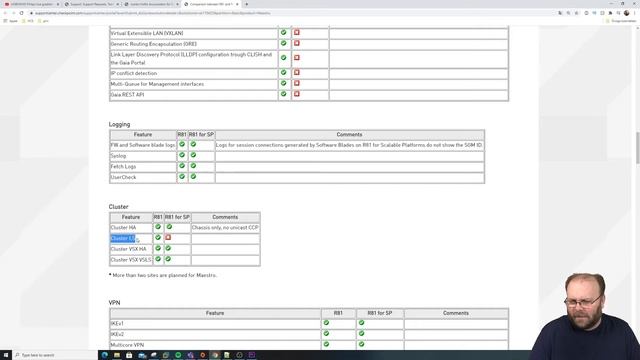Click R81 for SP check in Cluster VSX VSLS row

click(x=168, y=259)
